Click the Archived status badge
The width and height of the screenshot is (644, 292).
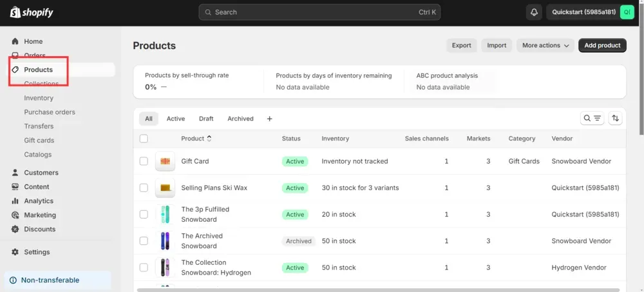299,241
